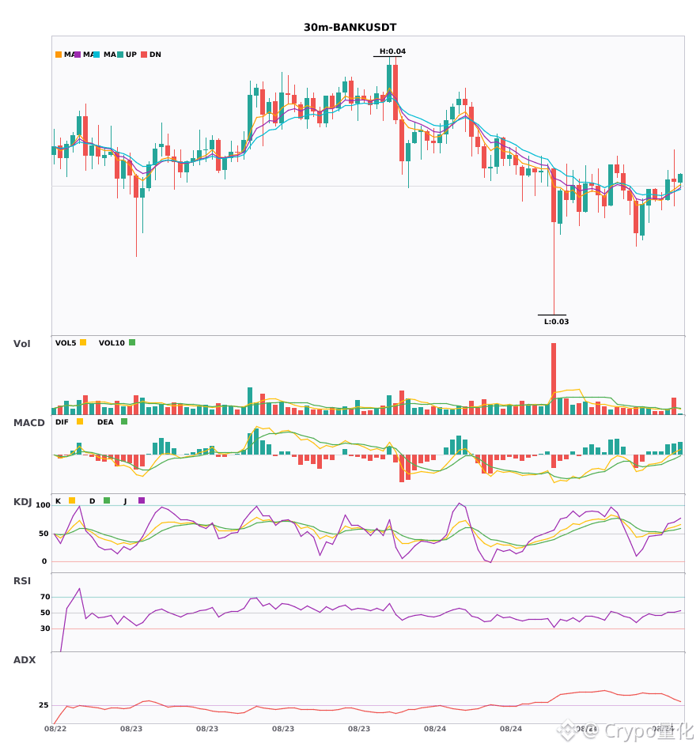Click the VOL10 legend label
The image size is (700, 751).
112,343
